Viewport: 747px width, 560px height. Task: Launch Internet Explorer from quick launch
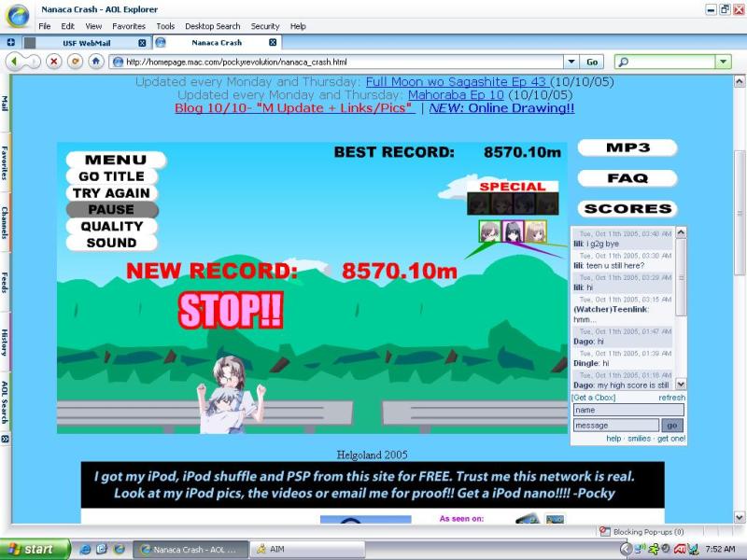click(86, 549)
